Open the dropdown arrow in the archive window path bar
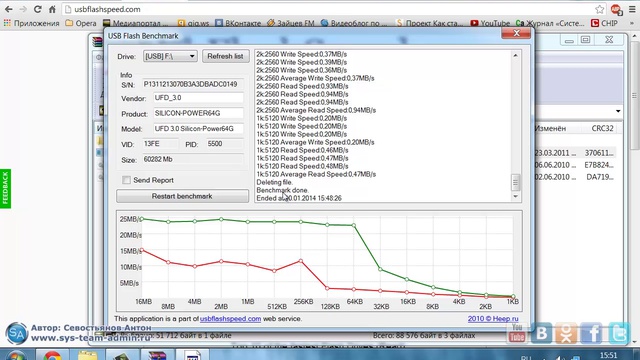640x360 pixels. point(618,111)
